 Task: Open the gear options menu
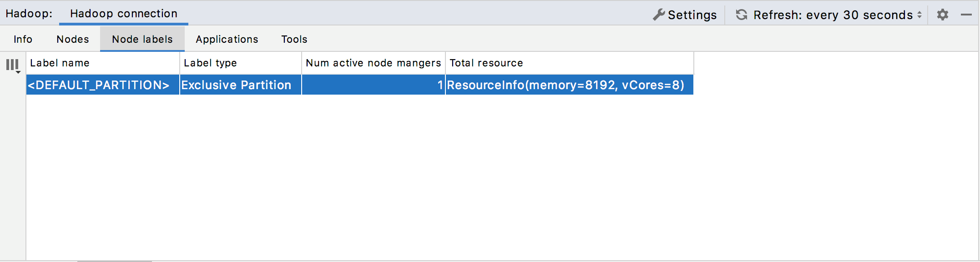(942, 15)
